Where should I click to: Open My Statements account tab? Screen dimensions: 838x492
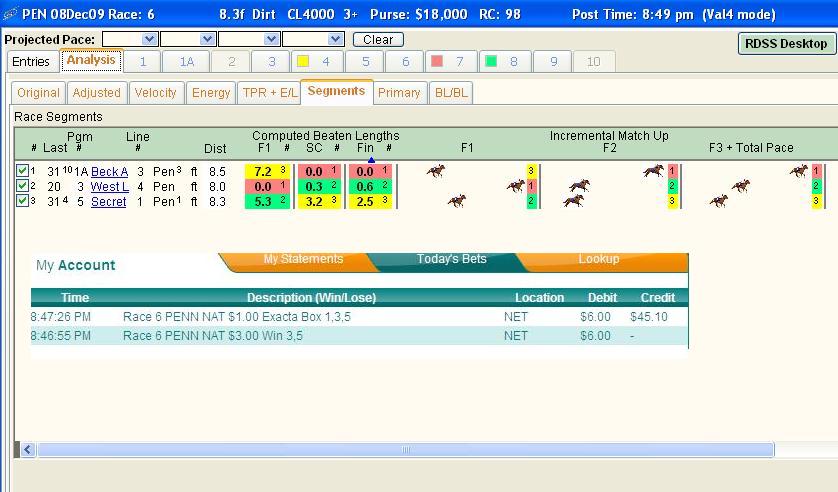tap(303, 259)
